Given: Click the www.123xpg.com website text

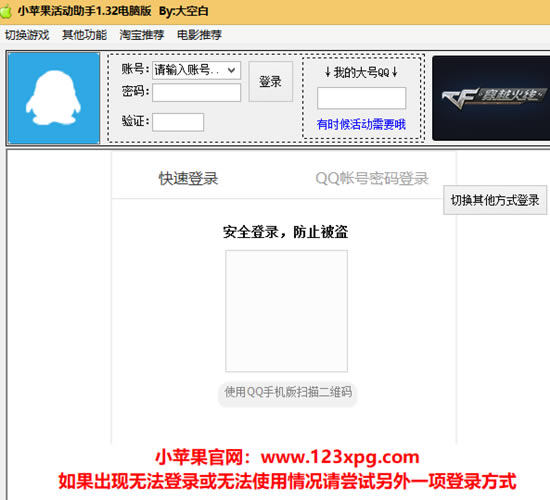Looking at the screenshot, I should pos(340,457).
